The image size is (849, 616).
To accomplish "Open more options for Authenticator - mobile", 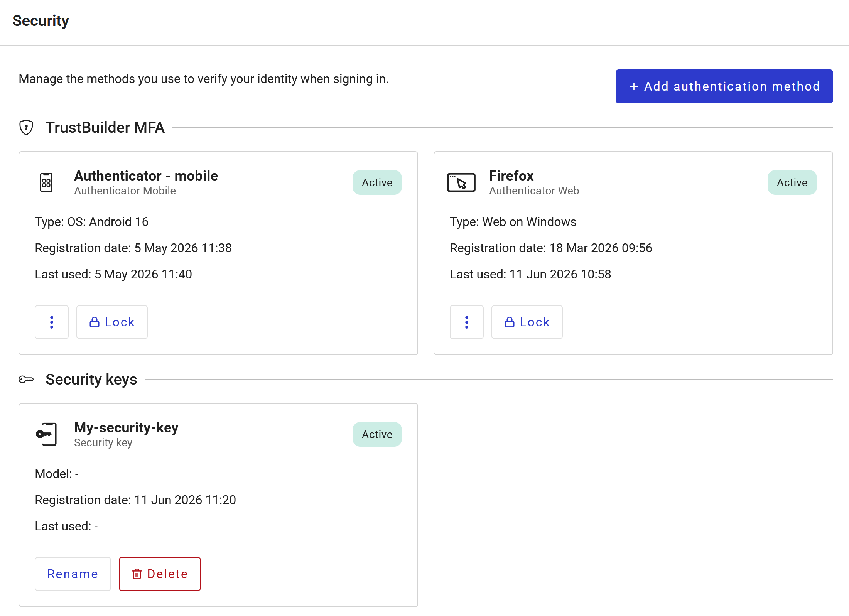I will pyautogui.click(x=52, y=322).
